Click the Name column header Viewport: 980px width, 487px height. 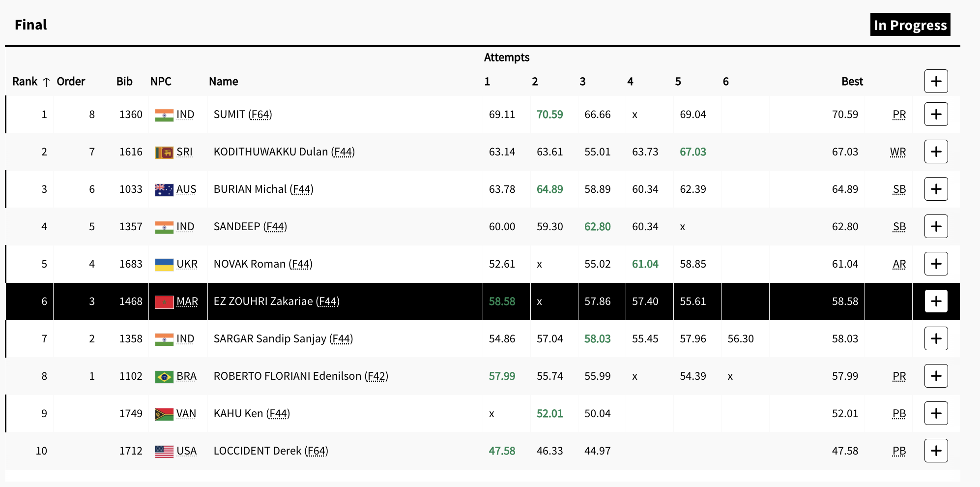pyautogui.click(x=223, y=82)
